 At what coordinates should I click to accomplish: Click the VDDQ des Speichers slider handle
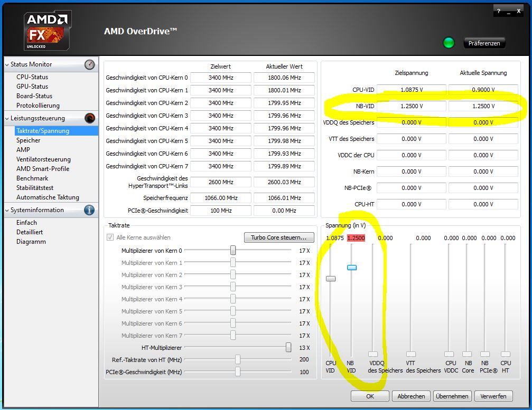point(373,354)
